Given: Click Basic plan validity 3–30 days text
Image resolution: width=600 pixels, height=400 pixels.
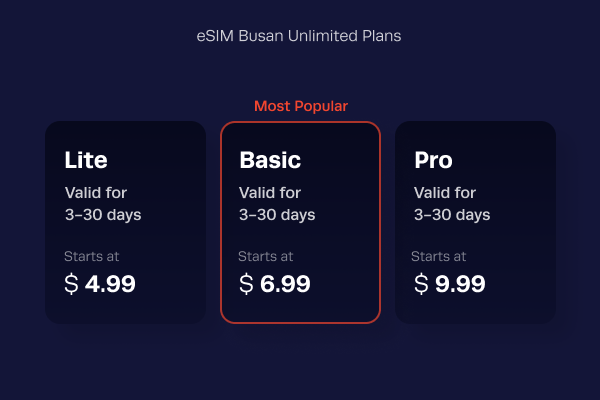Looking at the screenshot, I should click(278, 215).
